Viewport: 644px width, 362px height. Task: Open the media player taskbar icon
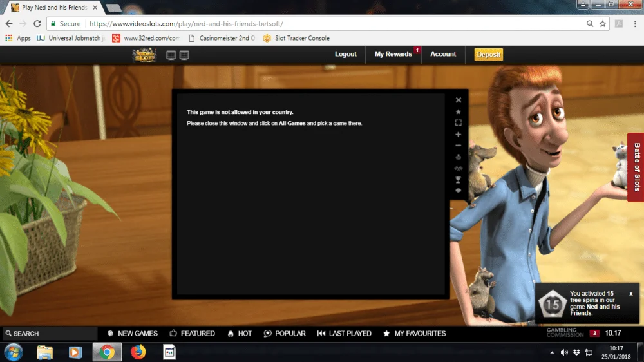[x=75, y=352]
